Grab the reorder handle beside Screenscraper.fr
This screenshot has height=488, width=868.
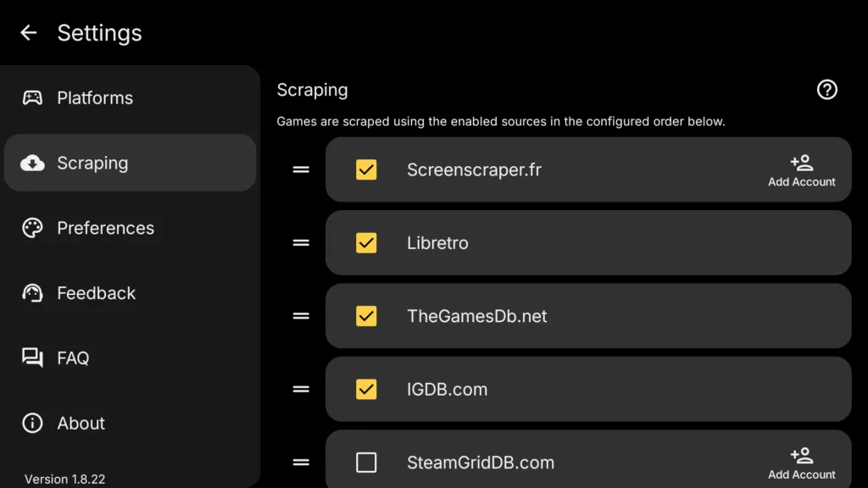(x=301, y=169)
